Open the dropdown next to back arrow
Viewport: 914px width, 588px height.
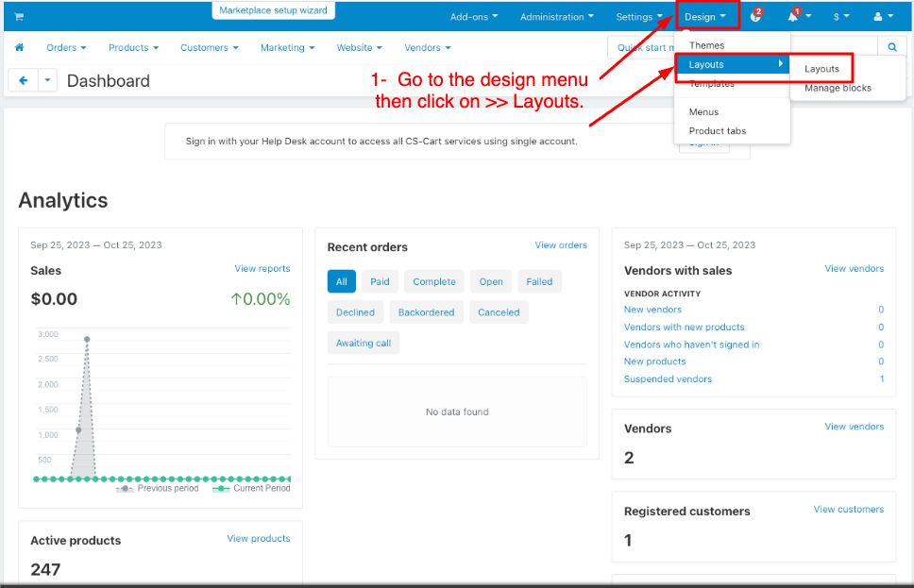48,80
